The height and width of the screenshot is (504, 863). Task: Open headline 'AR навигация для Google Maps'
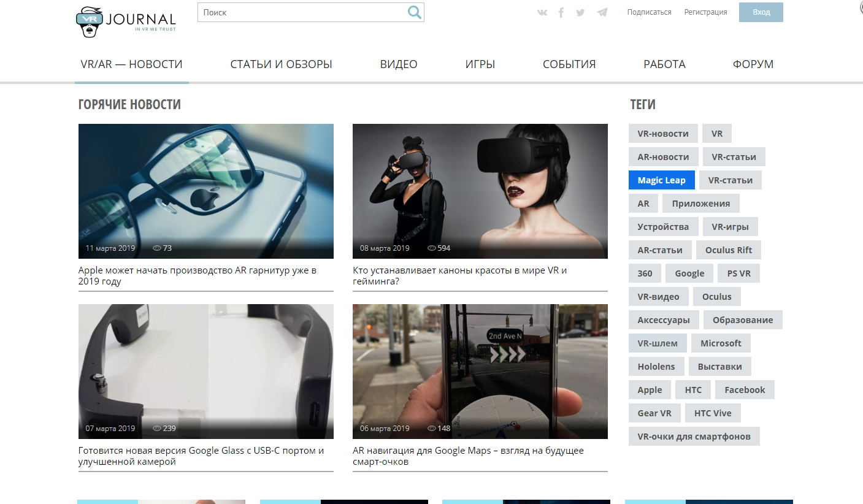pos(468,456)
